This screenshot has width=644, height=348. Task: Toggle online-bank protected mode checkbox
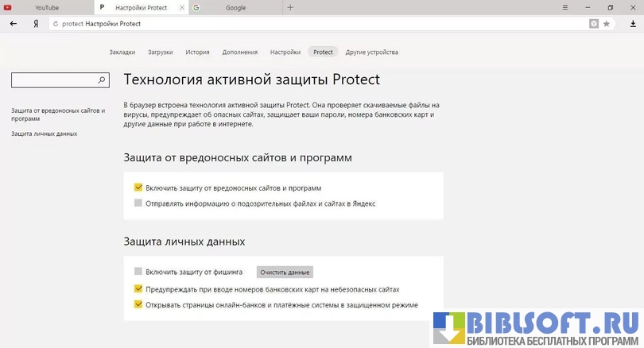pos(138,304)
